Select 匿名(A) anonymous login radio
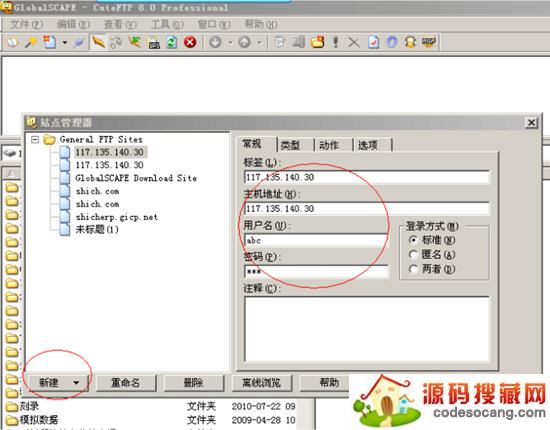550x430 pixels. [x=413, y=255]
